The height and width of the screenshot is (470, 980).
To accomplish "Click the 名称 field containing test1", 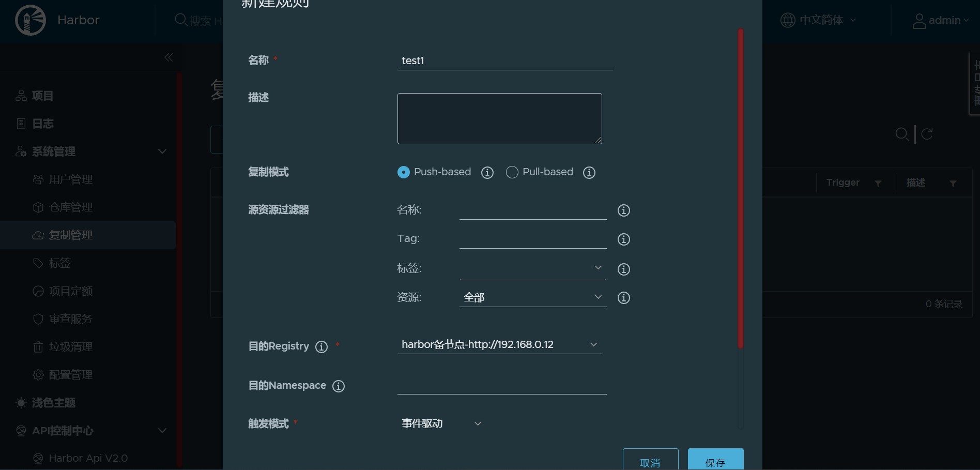I will click(x=505, y=60).
